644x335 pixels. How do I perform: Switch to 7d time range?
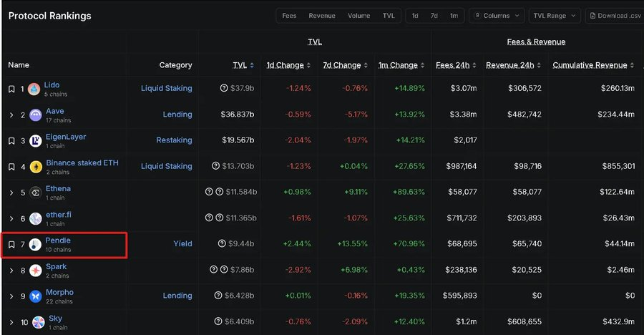tap(434, 16)
